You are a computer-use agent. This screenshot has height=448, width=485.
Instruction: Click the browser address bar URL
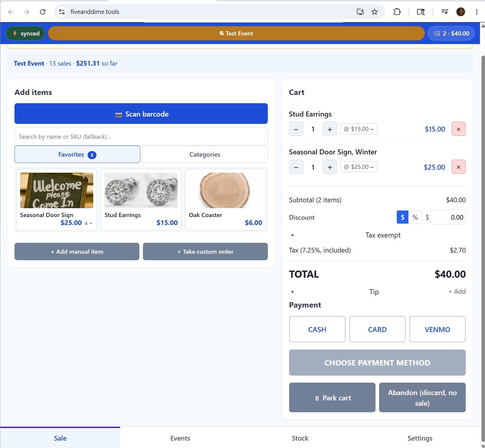pyautogui.click(x=95, y=12)
